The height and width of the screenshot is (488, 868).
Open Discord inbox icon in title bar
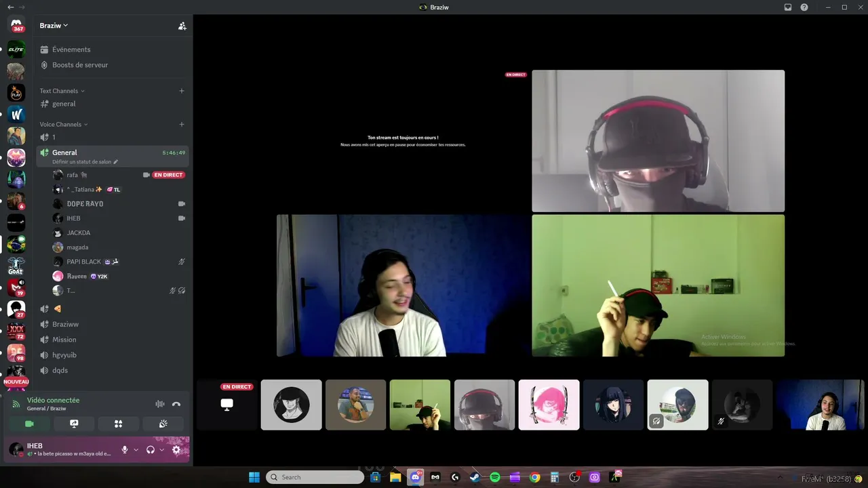click(788, 7)
